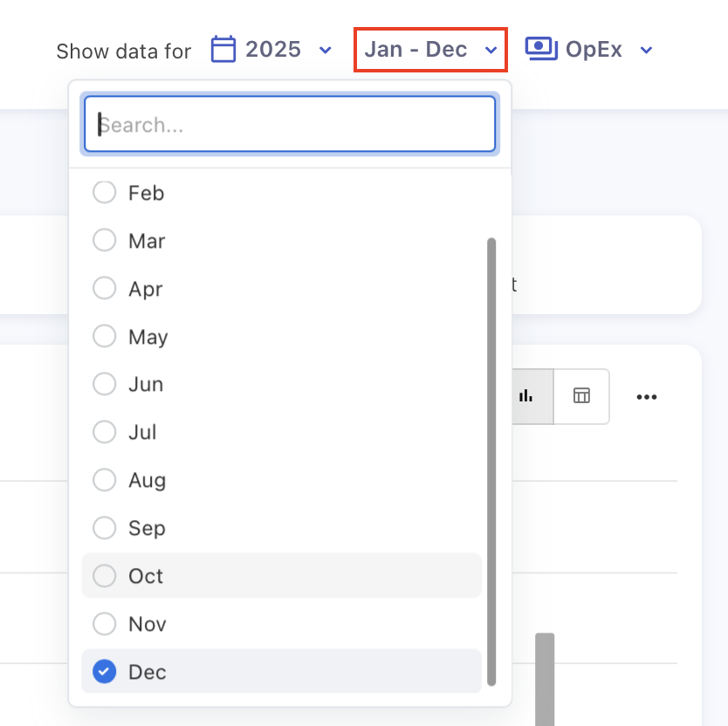Image resolution: width=728 pixels, height=726 pixels.
Task: Open the three-dot more options menu
Action: [646, 397]
